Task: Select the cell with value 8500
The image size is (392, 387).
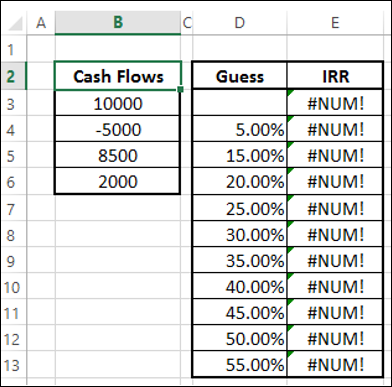Action: click(117, 155)
